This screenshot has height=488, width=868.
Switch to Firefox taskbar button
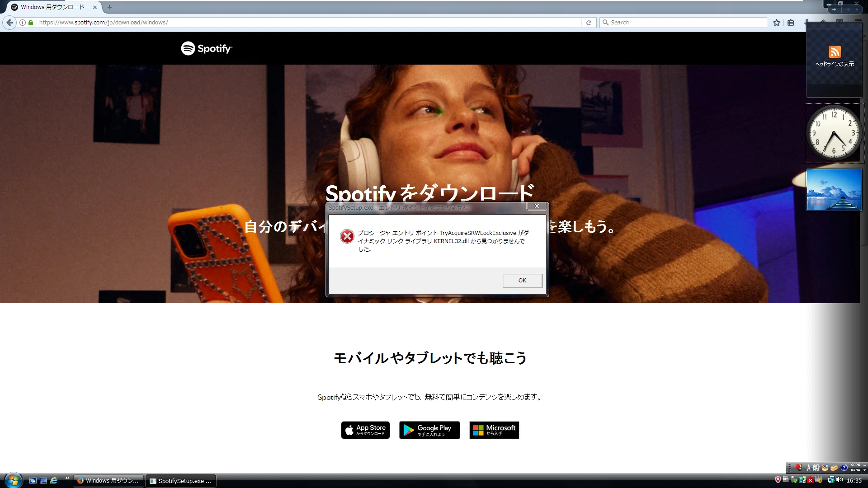[x=108, y=481]
